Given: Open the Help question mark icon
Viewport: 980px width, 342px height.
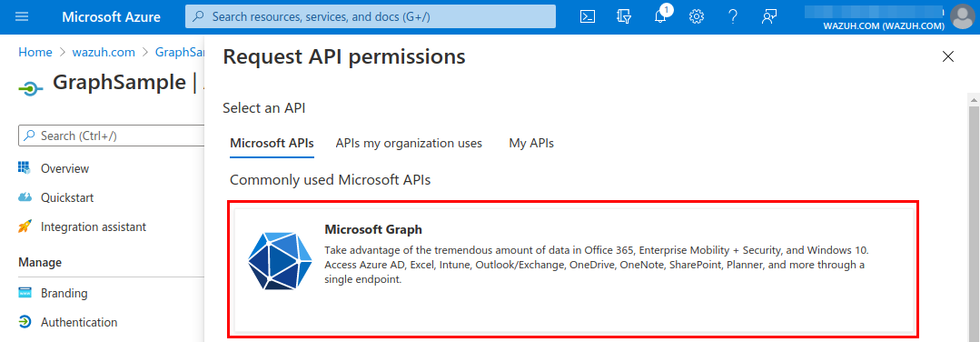Looking at the screenshot, I should [733, 17].
